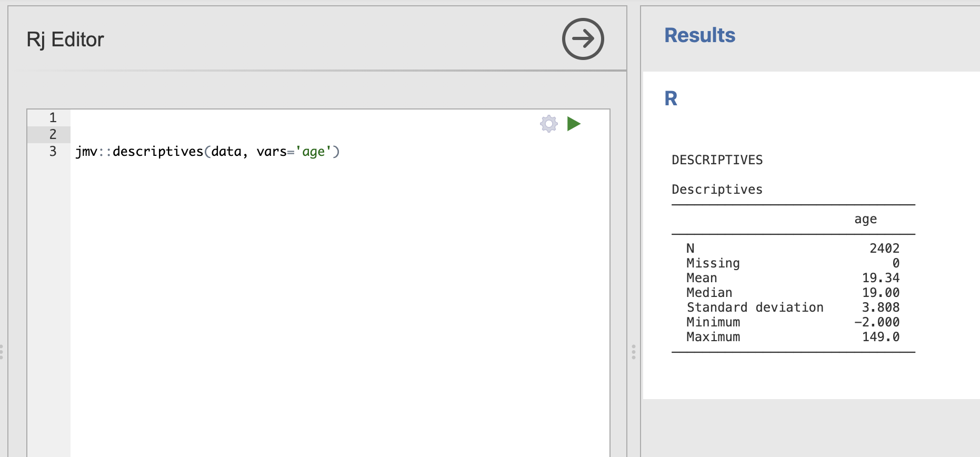Select line 1 in the code gutter

click(49, 117)
